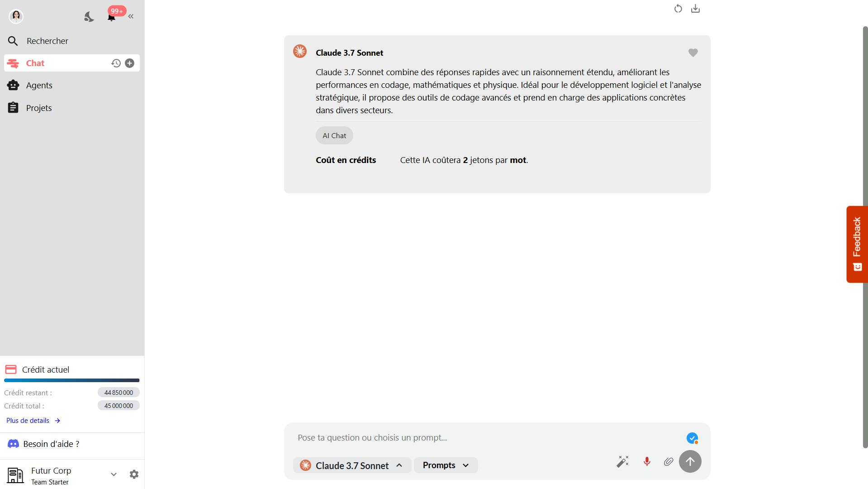The height and width of the screenshot is (489, 868).
Task: Click the credit usage progress bar
Action: (72, 380)
